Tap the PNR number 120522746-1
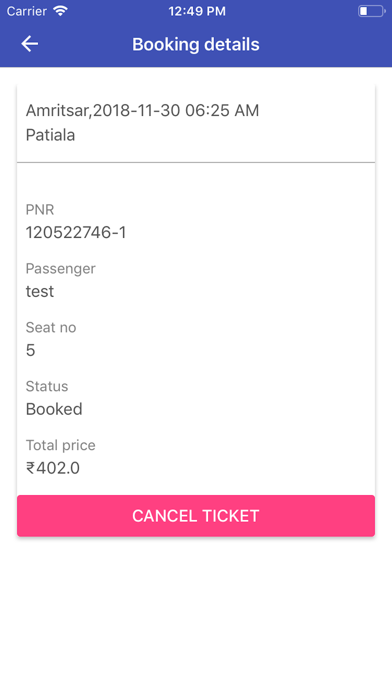This screenshot has height=696, width=392. [x=76, y=233]
